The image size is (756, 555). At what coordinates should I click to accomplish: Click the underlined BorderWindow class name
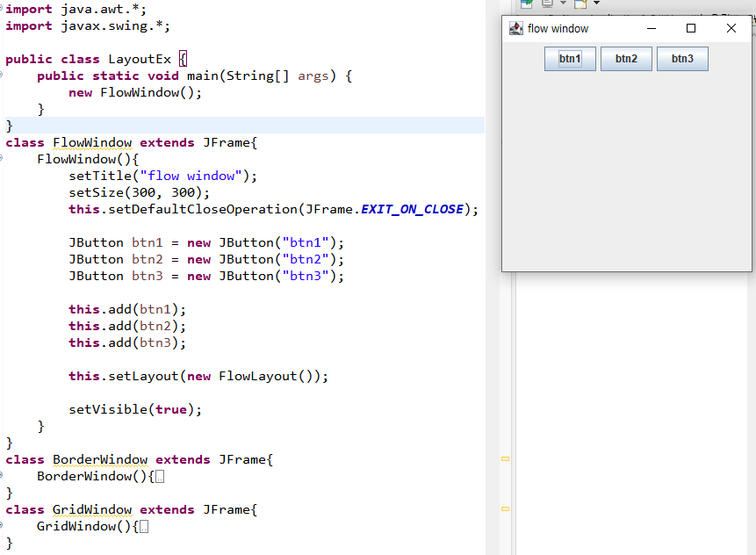point(100,459)
